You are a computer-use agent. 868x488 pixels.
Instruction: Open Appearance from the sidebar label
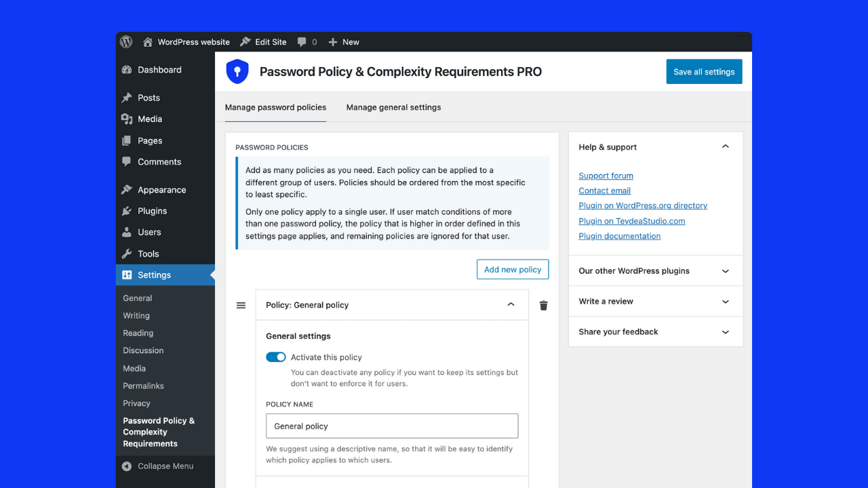(x=161, y=190)
